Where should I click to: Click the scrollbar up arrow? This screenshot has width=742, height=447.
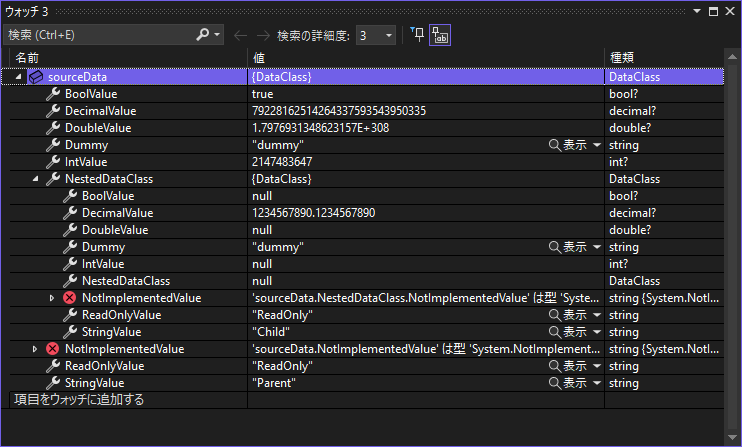click(732, 57)
